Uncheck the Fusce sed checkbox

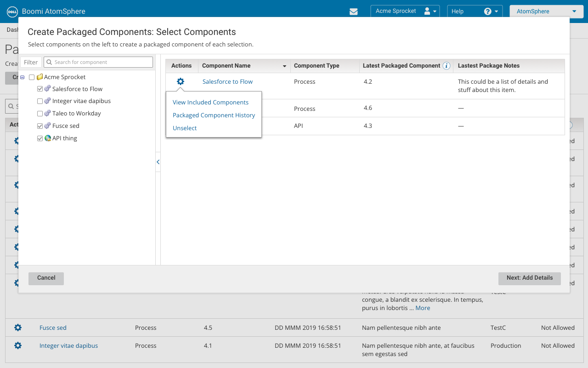pos(40,126)
